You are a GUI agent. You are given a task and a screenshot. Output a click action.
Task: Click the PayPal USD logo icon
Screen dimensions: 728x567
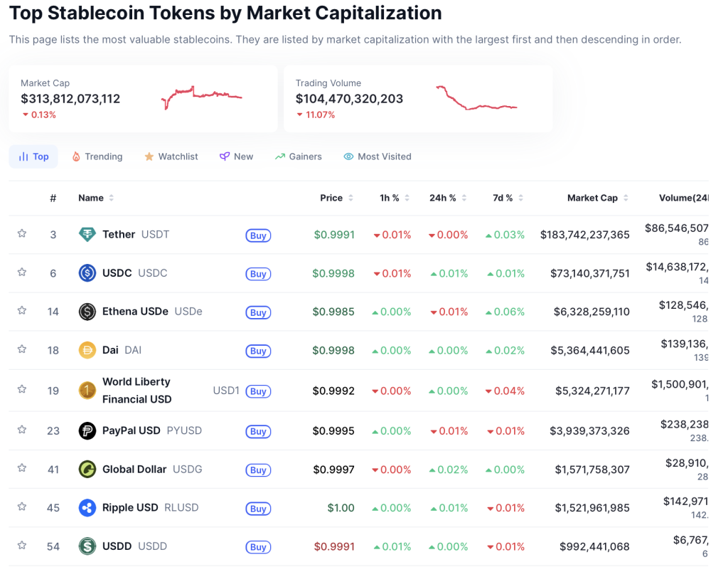pyautogui.click(x=87, y=430)
